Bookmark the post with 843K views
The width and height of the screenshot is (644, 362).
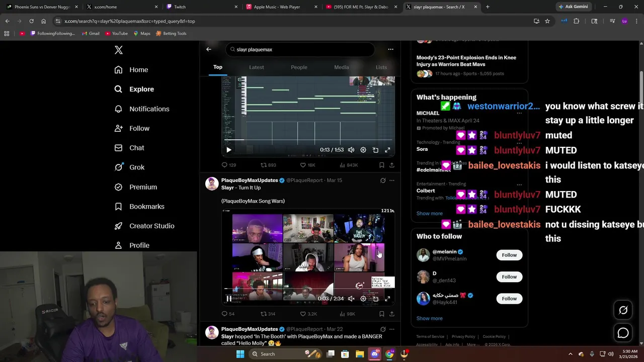(381, 165)
